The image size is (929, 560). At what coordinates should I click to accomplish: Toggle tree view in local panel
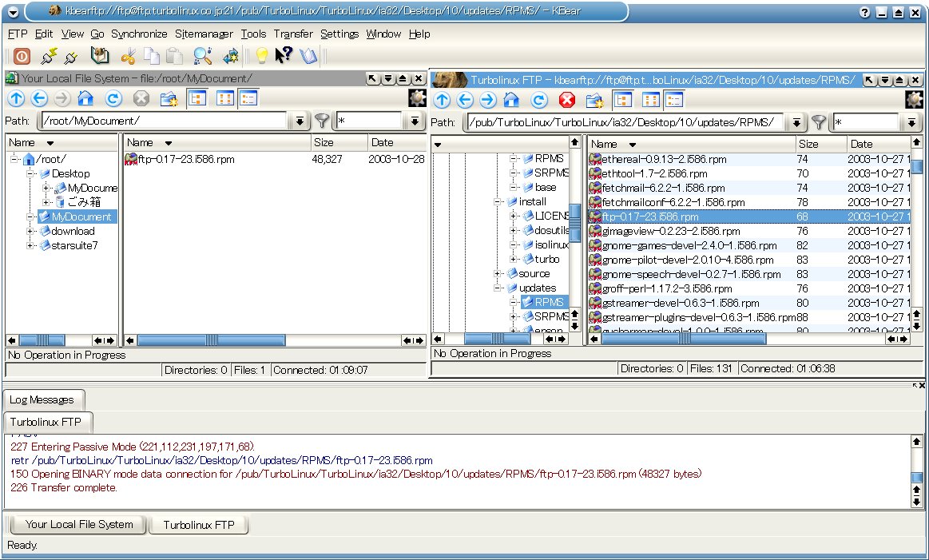197,98
